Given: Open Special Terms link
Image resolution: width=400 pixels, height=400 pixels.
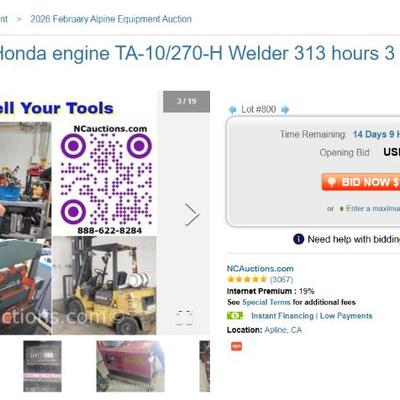Looking at the screenshot, I should [x=266, y=302].
